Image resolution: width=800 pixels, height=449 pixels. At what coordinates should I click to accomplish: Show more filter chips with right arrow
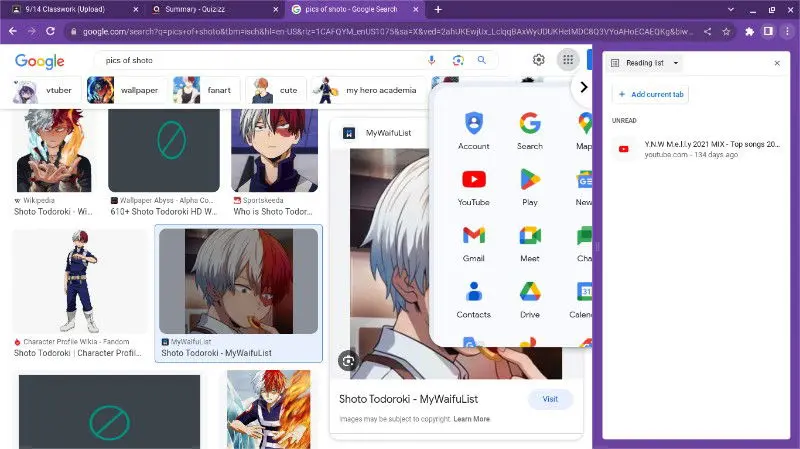(583, 87)
